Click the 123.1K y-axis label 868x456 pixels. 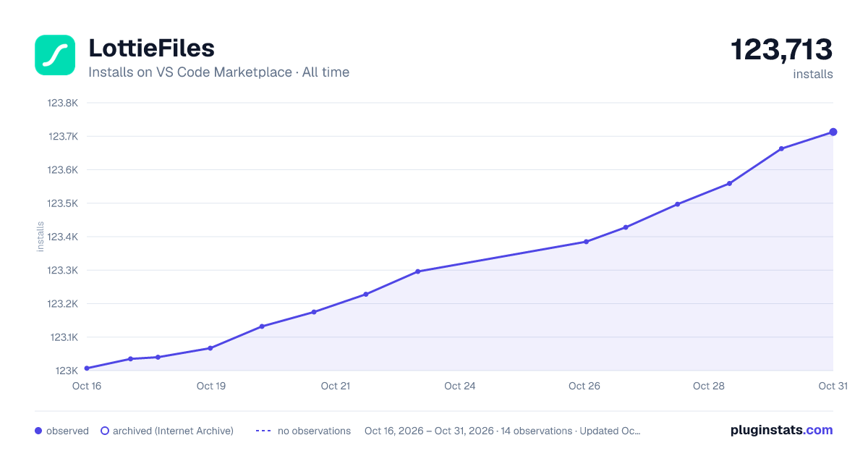[64, 337]
